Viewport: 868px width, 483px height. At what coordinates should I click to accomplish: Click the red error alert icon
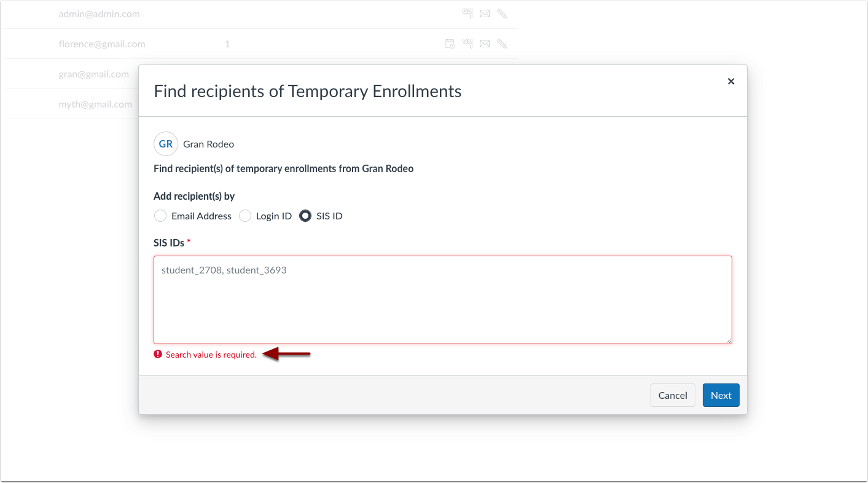(x=158, y=354)
